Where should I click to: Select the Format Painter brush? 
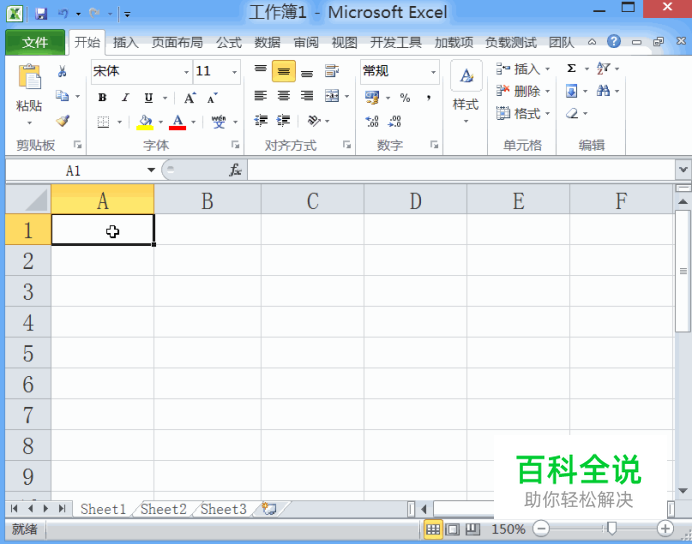pyautogui.click(x=63, y=120)
